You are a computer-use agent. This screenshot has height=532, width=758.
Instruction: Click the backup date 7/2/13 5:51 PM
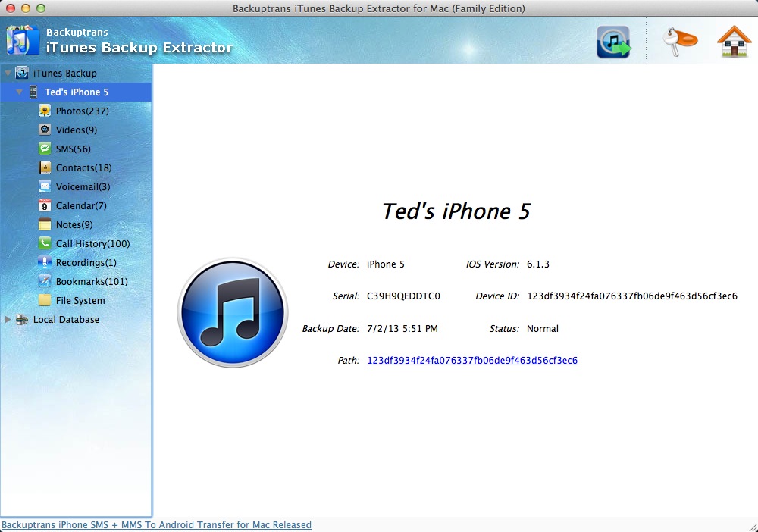(x=402, y=329)
